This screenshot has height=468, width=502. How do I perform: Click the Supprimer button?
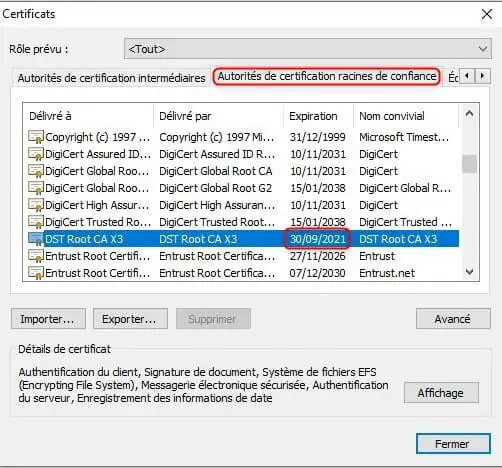coord(213,319)
